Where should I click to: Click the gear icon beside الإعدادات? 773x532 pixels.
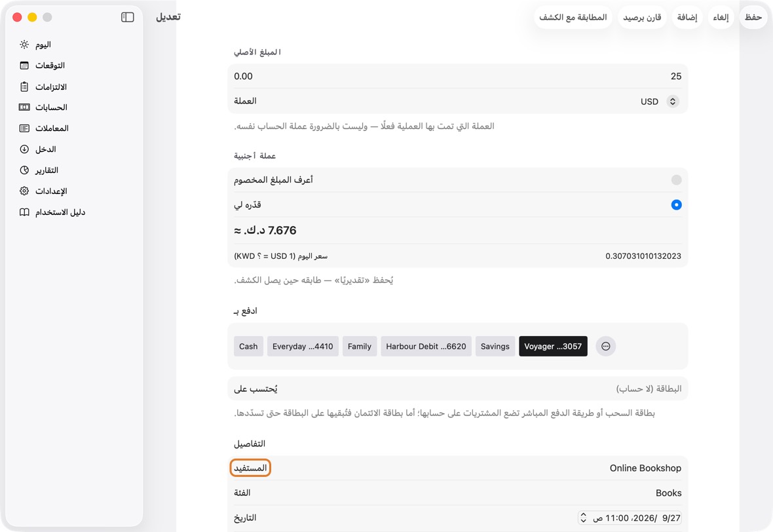coord(24,191)
